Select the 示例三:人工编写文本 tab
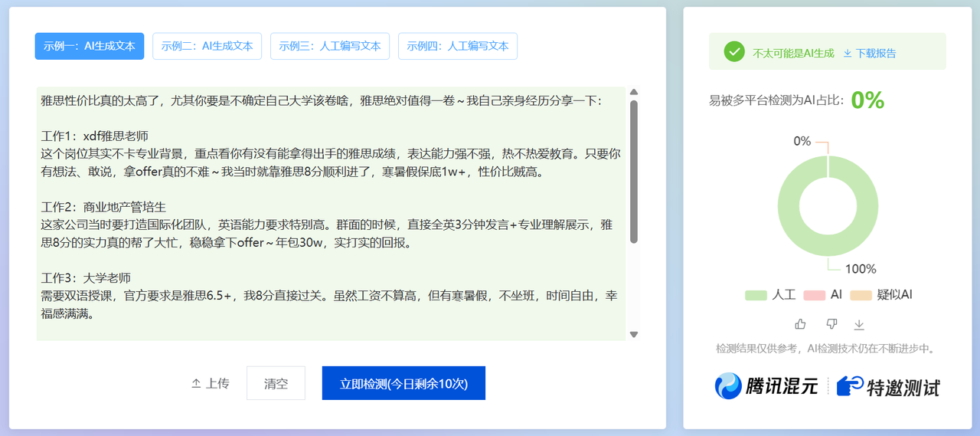Viewport: 980px width, 436px height. [x=330, y=46]
